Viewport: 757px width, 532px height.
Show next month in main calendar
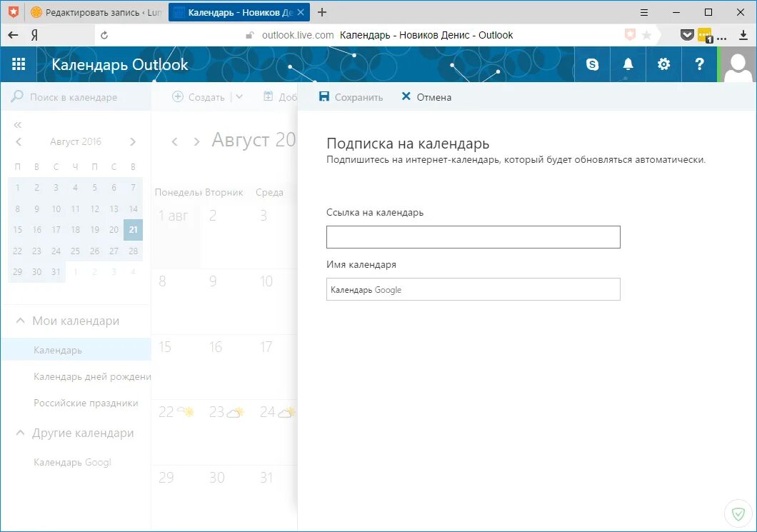(x=196, y=141)
